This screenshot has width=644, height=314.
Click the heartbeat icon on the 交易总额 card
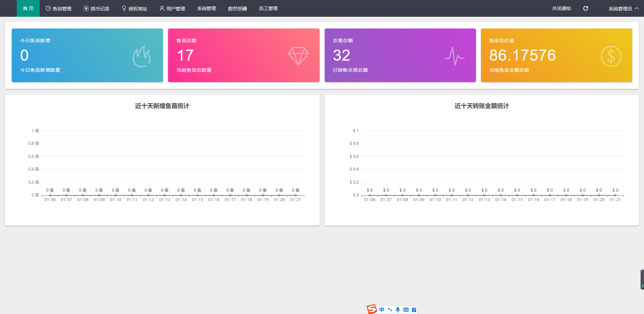point(454,56)
